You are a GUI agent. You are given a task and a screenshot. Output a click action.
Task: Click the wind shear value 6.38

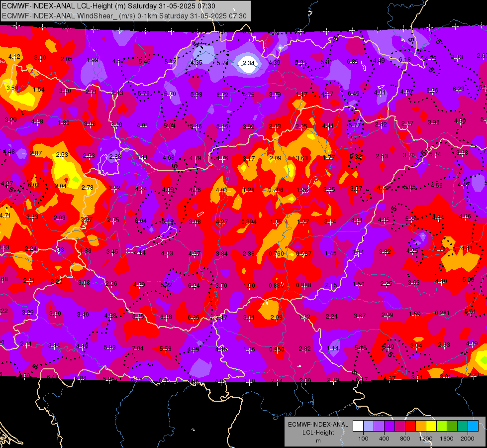(166, 317)
